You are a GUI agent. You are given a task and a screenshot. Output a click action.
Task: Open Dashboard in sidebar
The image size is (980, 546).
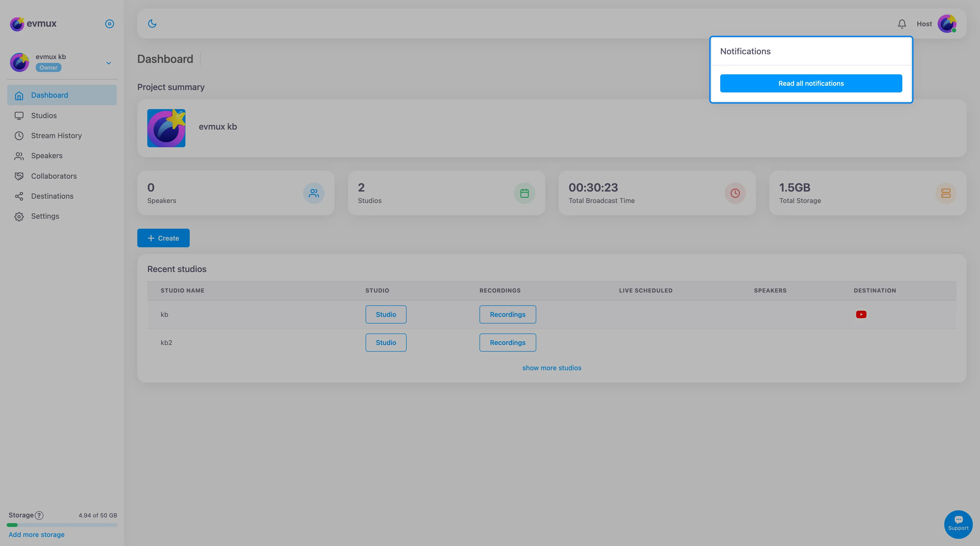pos(62,95)
